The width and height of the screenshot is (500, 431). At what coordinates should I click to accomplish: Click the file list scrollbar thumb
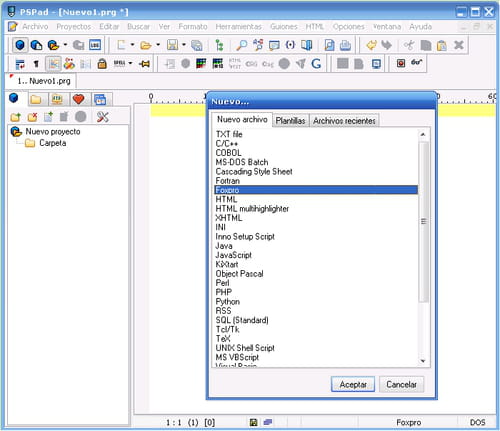coord(423,221)
